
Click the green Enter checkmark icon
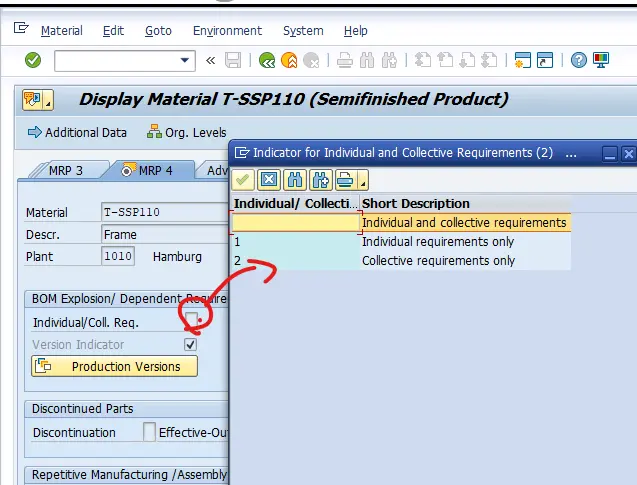[33, 61]
